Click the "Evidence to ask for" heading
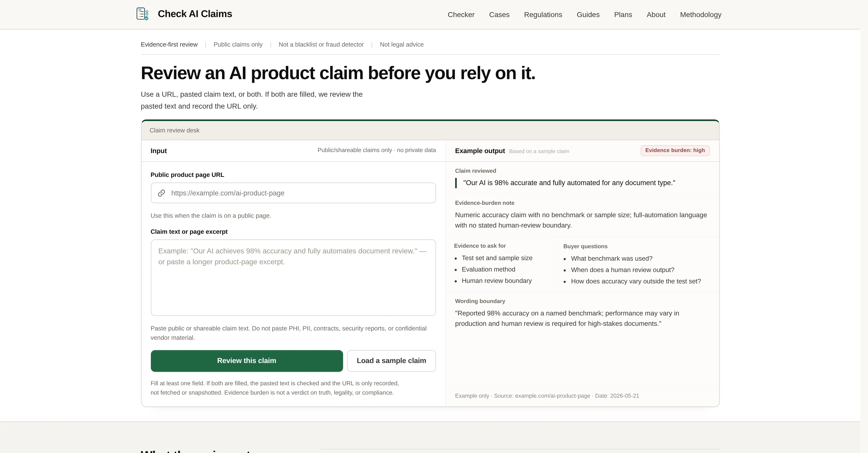This screenshot has height=453, width=868. [x=479, y=246]
